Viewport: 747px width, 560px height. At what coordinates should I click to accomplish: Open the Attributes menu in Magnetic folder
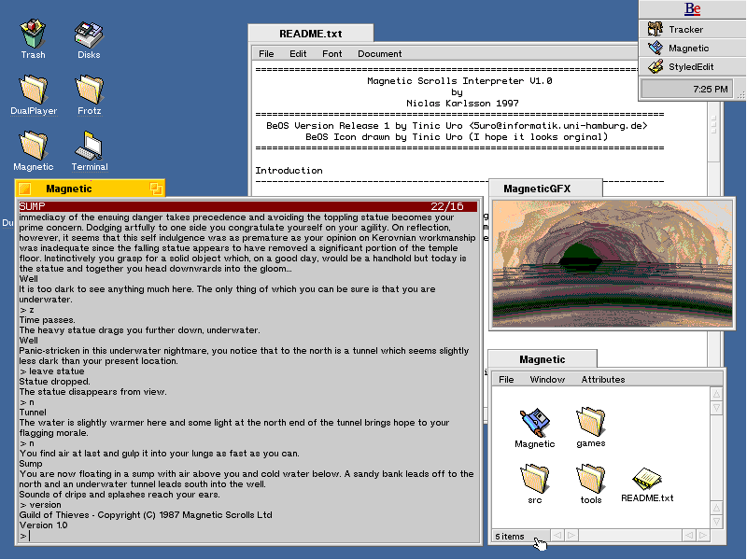(603, 380)
